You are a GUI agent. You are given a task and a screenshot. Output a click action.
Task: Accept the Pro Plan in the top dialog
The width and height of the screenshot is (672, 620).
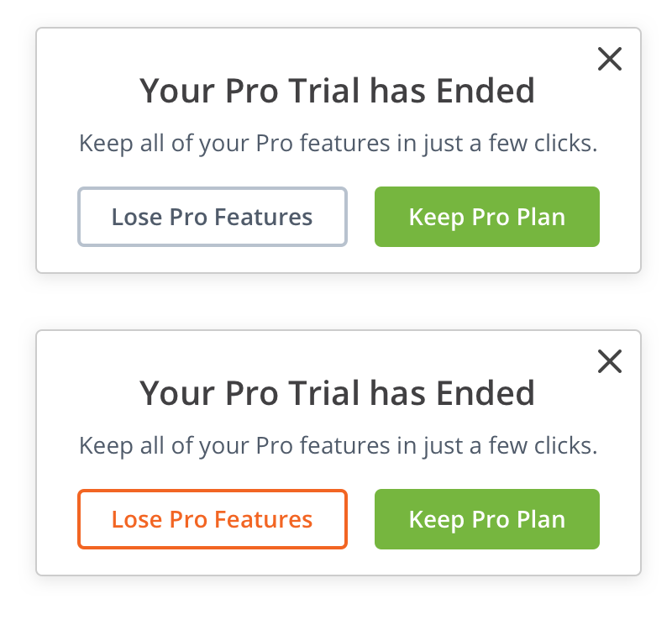point(487,217)
